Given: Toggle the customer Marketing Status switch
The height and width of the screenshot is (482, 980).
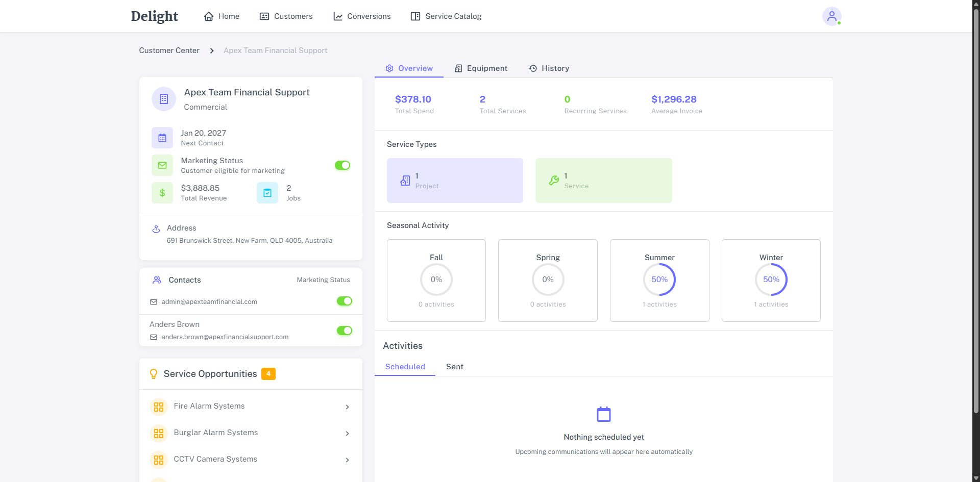Looking at the screenshot, I should 342,165.
